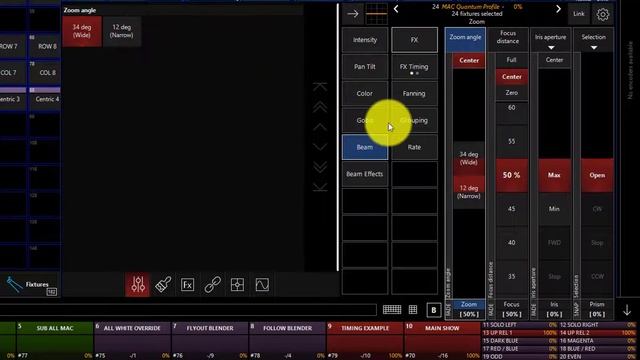Click the boxed B icon

tap(433, 310)
